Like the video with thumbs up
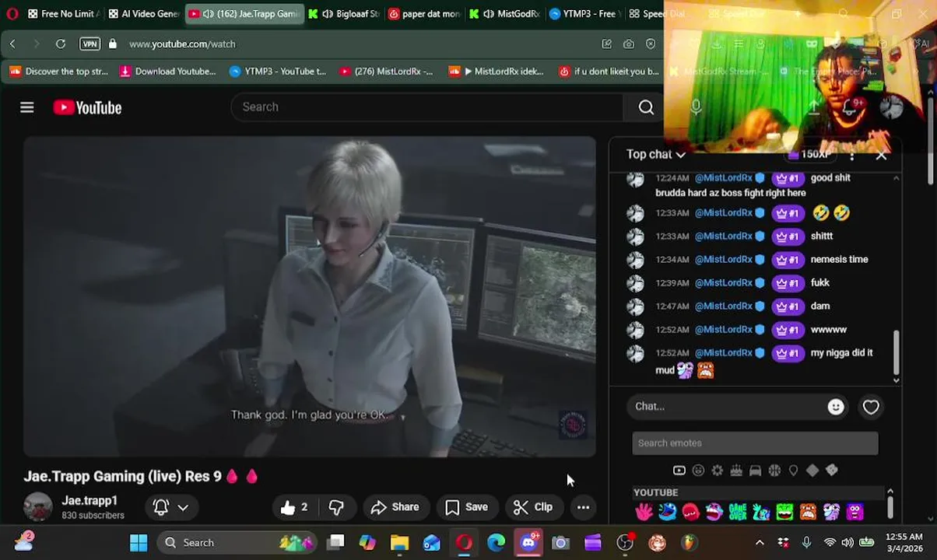This screenshot has width=937, height=560. [294, 507]
